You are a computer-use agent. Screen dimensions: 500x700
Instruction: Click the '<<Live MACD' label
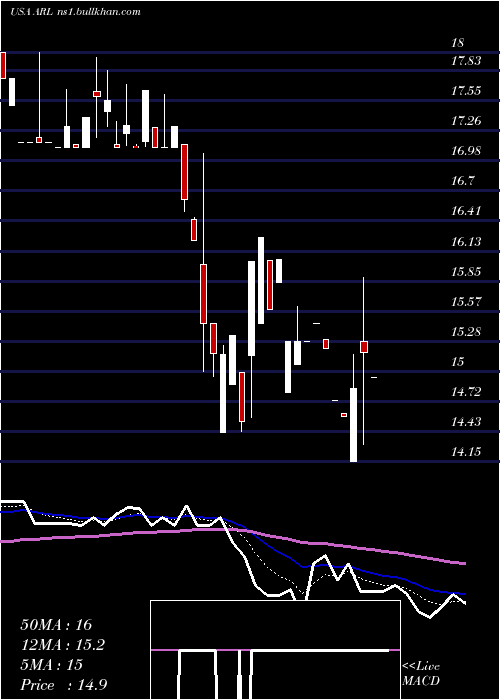click(x=421, y=674)
